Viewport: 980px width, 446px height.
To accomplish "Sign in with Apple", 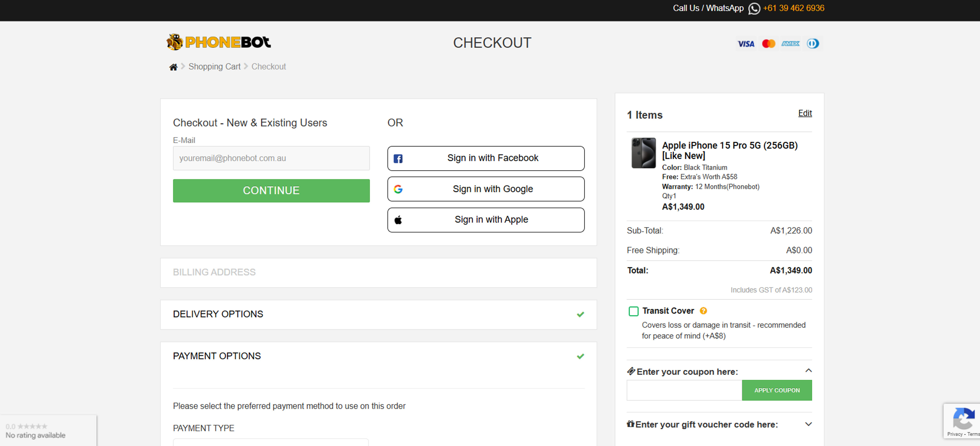I will click(486, 220).
